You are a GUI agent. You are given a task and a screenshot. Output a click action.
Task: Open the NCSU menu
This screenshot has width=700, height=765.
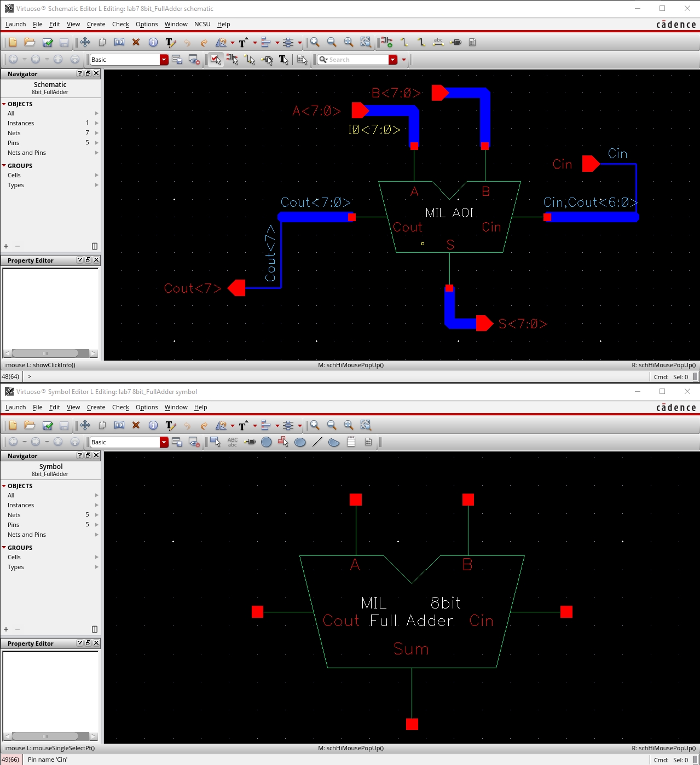point(202,24)
